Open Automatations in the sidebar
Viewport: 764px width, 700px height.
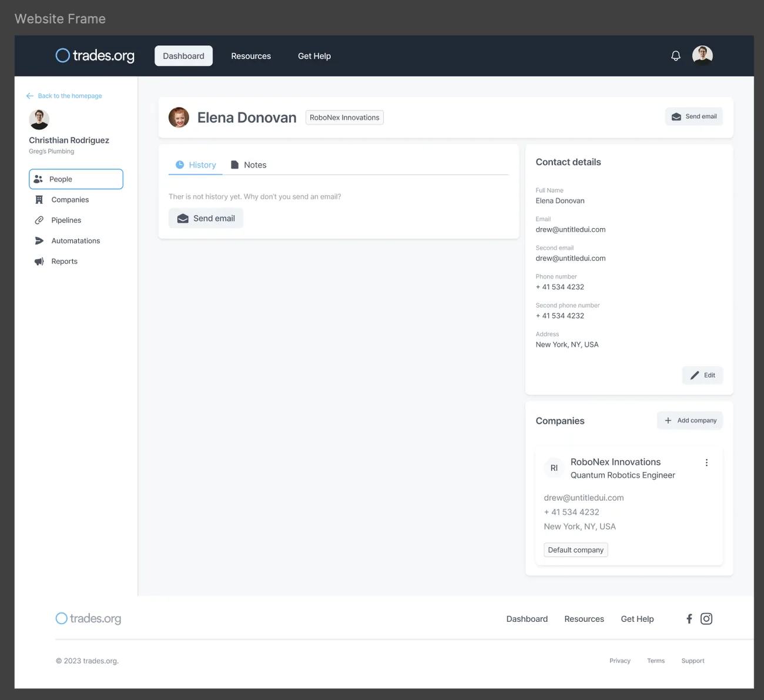click(76, 241)
